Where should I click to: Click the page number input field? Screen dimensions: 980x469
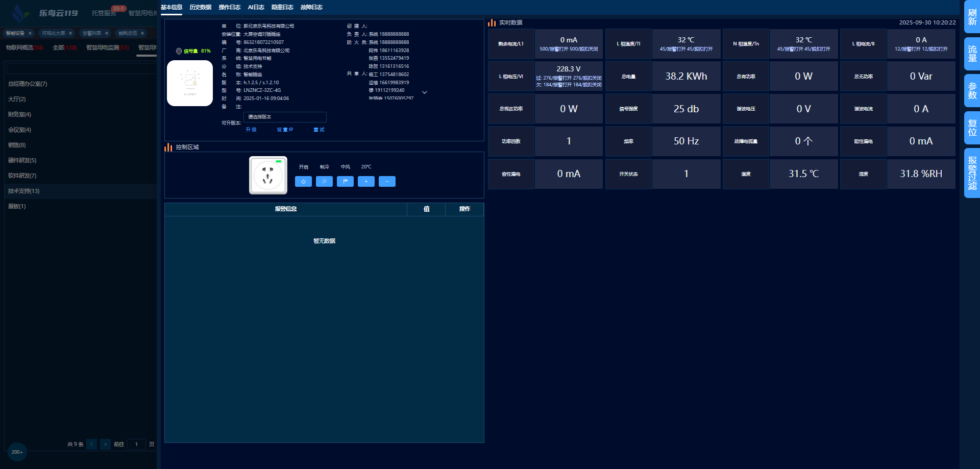pos(136,444)
